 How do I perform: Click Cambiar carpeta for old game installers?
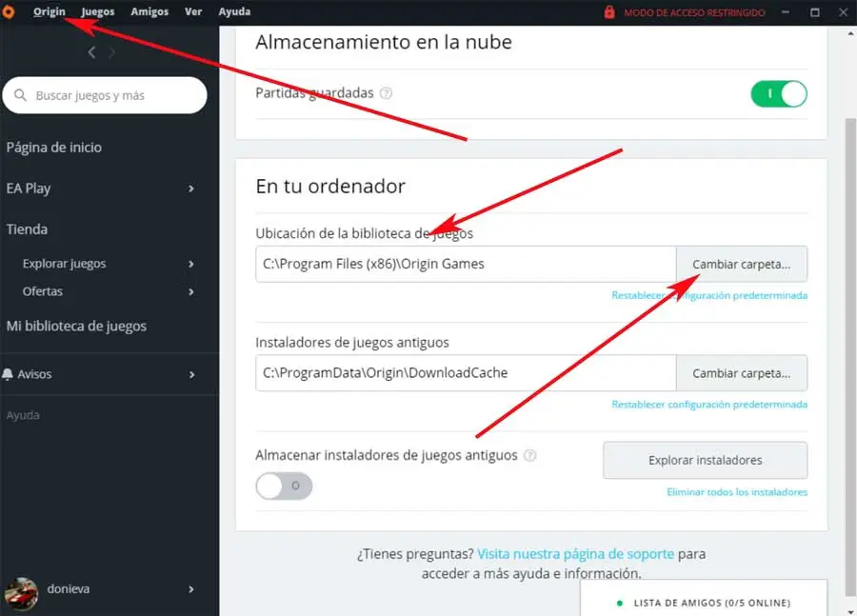(742, 373)
